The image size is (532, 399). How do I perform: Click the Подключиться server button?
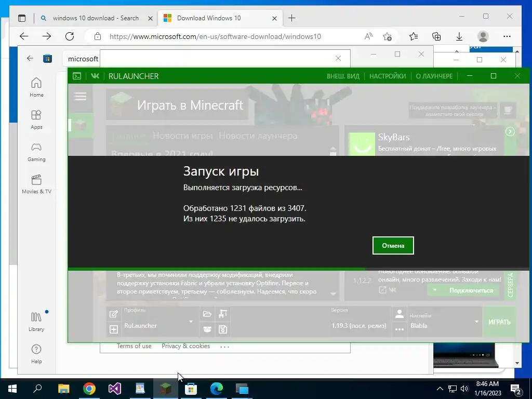click(x=471, y=290)
